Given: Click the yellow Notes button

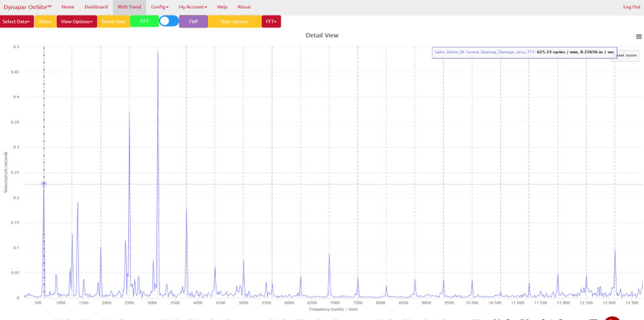Looking at the screenshot, I should click(x=45, y=21).
